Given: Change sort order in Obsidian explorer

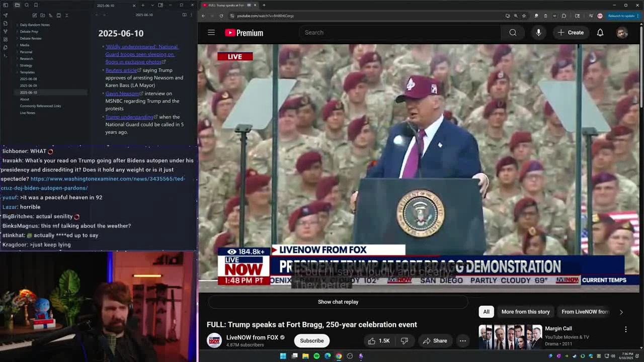Looking at the screenshot, I should [x=51, y=15].
